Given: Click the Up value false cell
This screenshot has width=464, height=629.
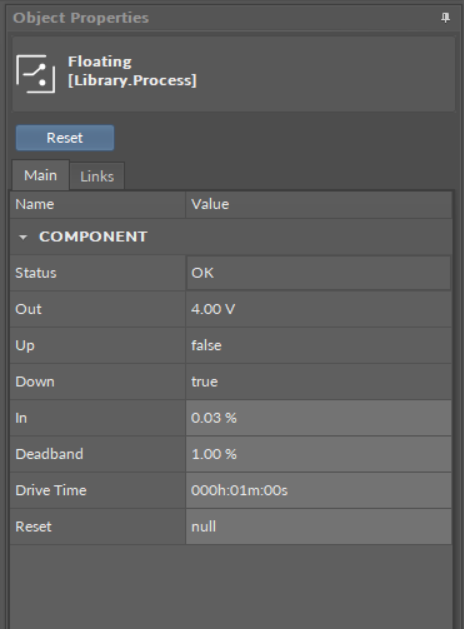Looking at the screenshot, I should coord(318,345).
